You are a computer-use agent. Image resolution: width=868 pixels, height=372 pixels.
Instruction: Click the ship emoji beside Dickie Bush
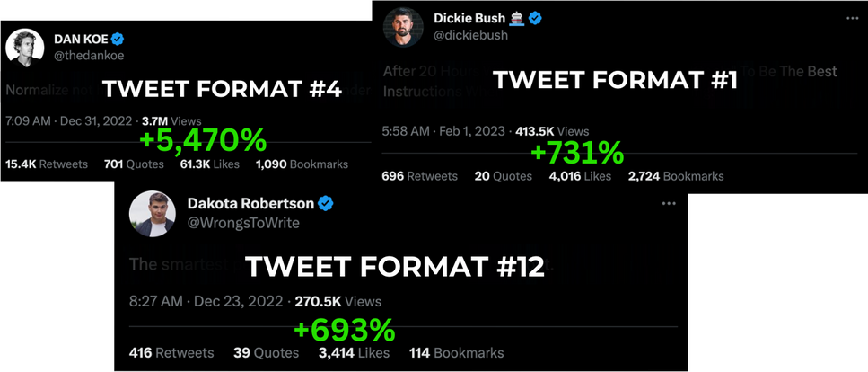point(517,18)
